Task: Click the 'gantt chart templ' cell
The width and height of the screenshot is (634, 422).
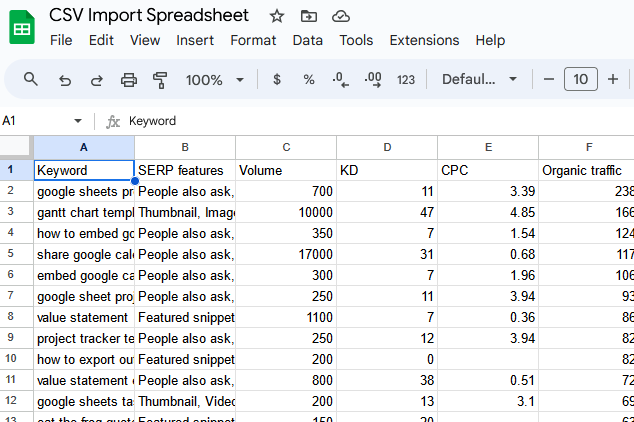Action: pyautogui.click(x=84, y=212)
